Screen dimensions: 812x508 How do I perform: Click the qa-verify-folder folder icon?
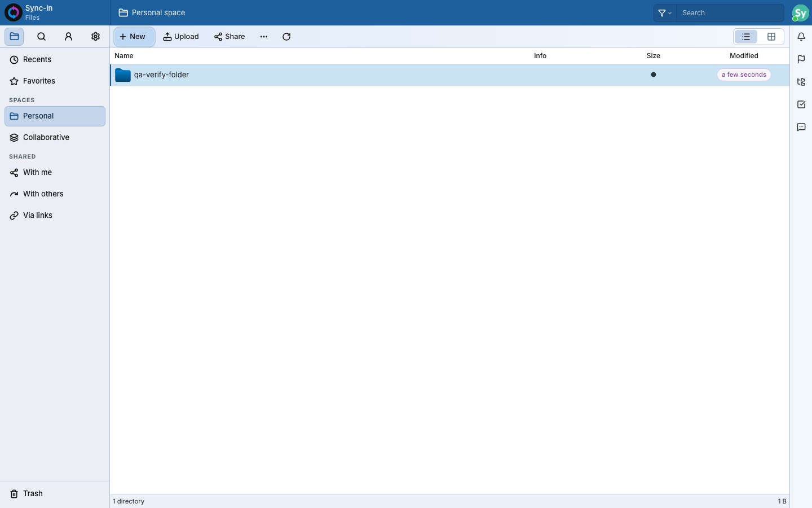[x=122, y=75]
